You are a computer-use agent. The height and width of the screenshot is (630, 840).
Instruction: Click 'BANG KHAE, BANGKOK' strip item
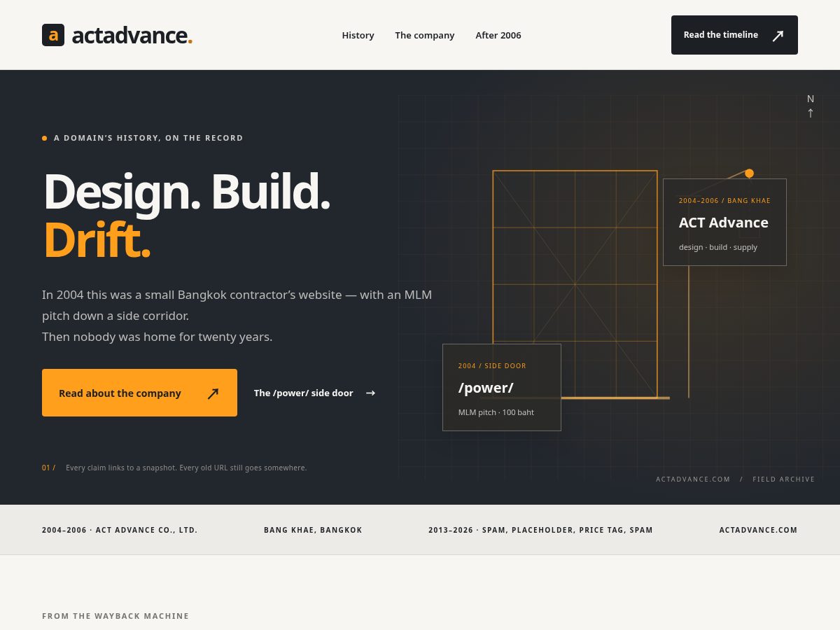pos(313,530)
